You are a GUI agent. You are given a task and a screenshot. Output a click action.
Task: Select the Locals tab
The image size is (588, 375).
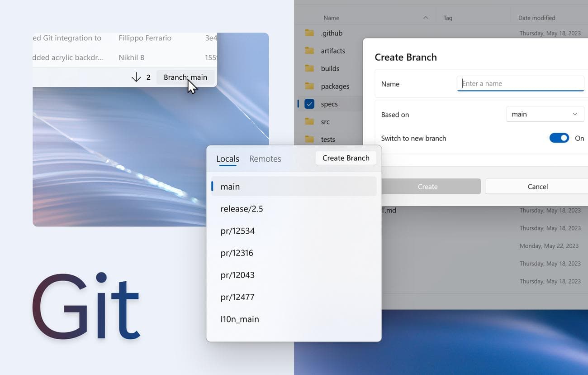pyautogui.click(x=228, y=159)
